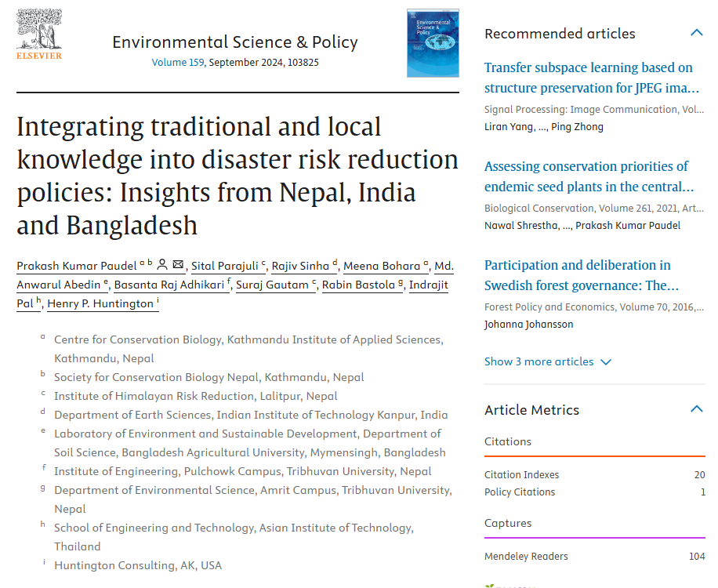The image size is (718, 588).
Task: Open the Environmental Science & Policy journal title
Action: click(x=235, y=42)
